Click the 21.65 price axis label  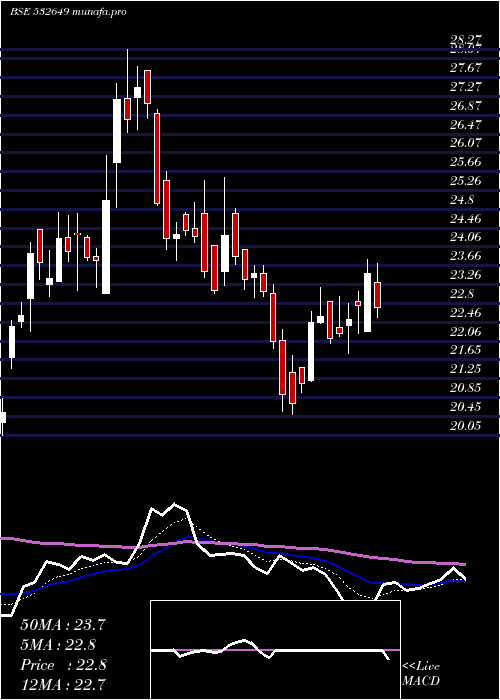[466, 350]
